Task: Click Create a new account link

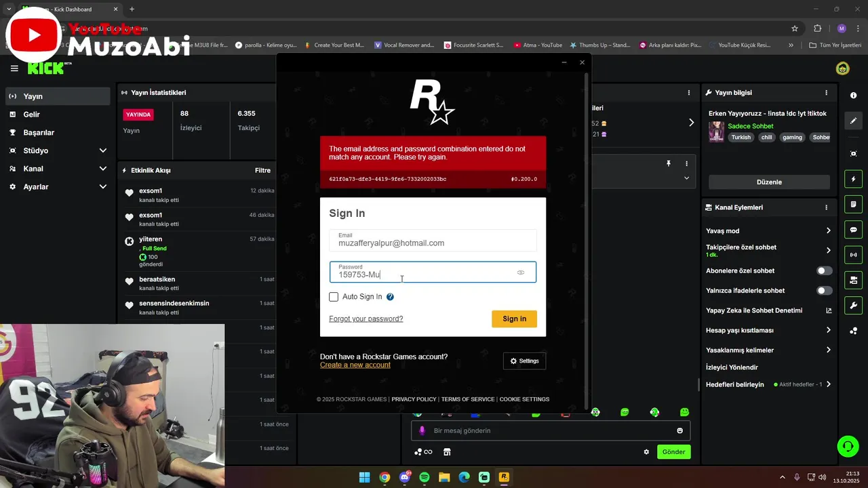Action: tap(355, 365)
